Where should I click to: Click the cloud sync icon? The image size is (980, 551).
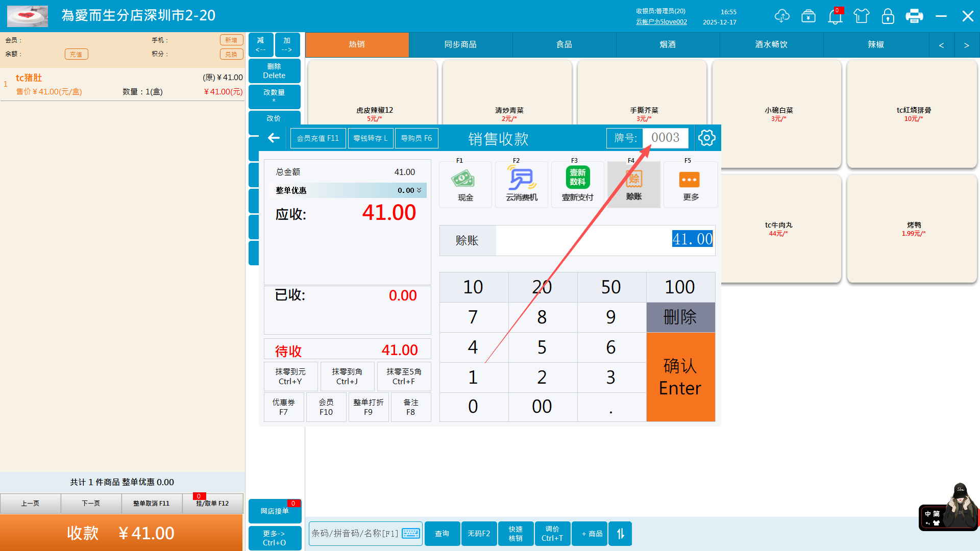coord(781,16)
